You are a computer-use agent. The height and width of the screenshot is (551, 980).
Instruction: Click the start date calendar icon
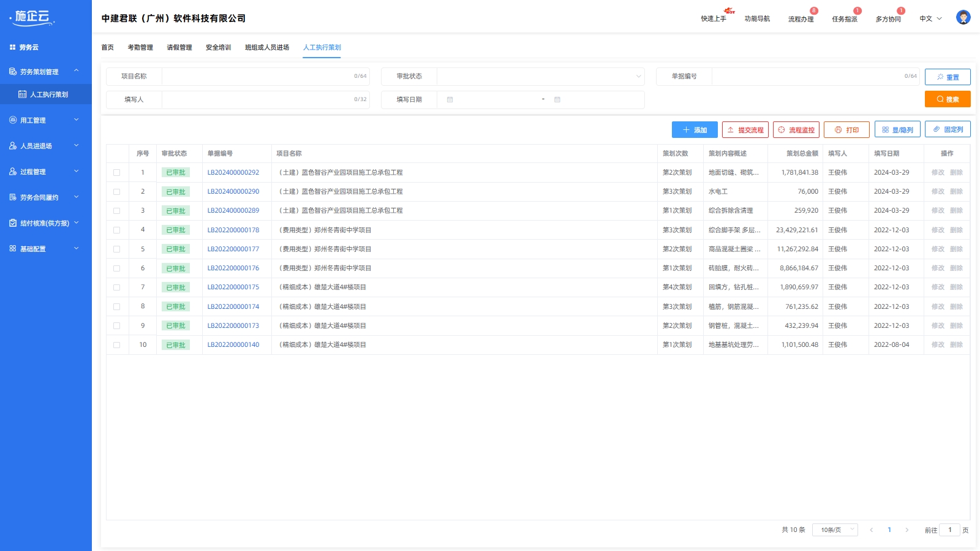[450, 100]
